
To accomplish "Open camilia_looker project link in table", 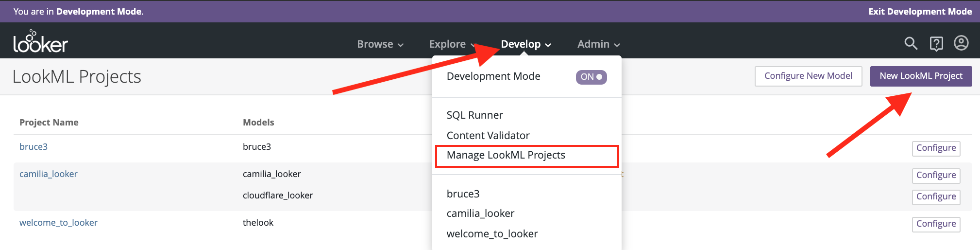I will (49, 174).
